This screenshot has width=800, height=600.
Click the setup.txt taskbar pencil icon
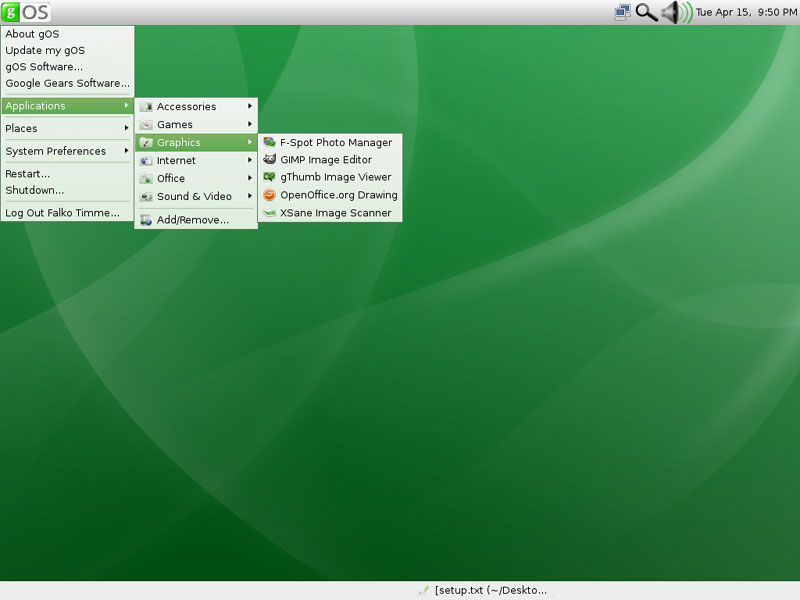tap(423, 590)
